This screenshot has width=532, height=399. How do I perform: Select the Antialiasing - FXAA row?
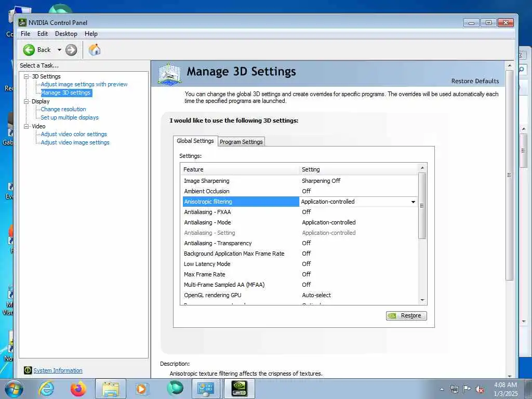[x=300, y=212]
